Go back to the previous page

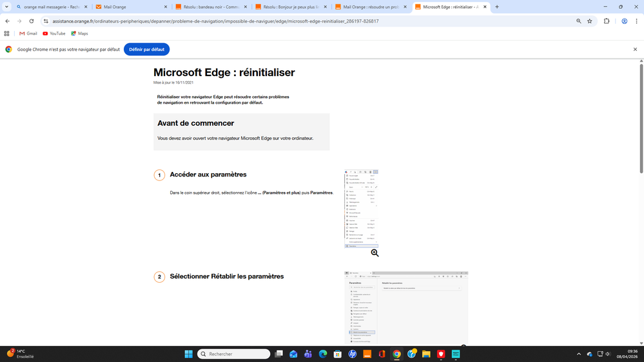[7, 21]
